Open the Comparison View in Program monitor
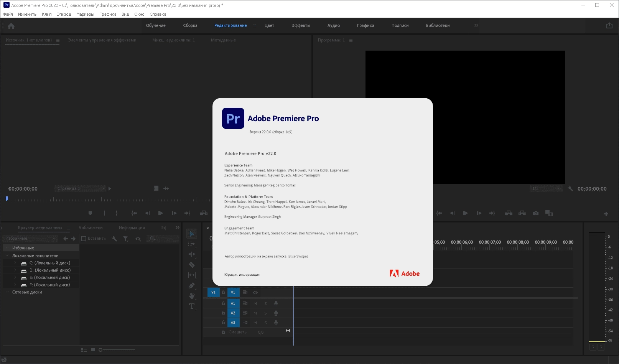The image size is (619, 364). click(549, 213)
